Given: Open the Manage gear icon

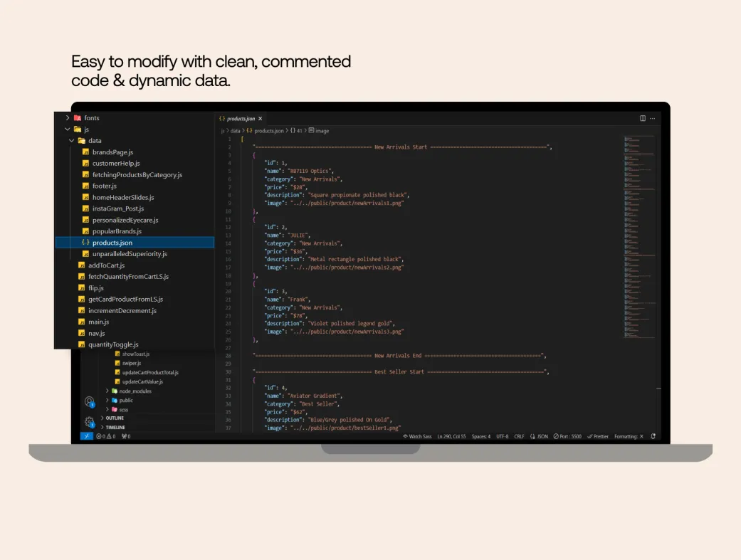Looking at the screenshot, I should [x=89, y=422].
